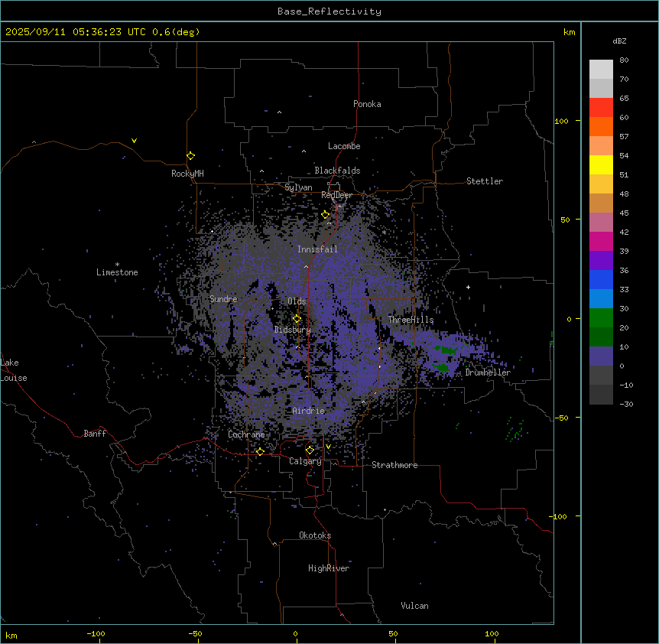
Task: Select the Olds label
Action: coord(297,301)
